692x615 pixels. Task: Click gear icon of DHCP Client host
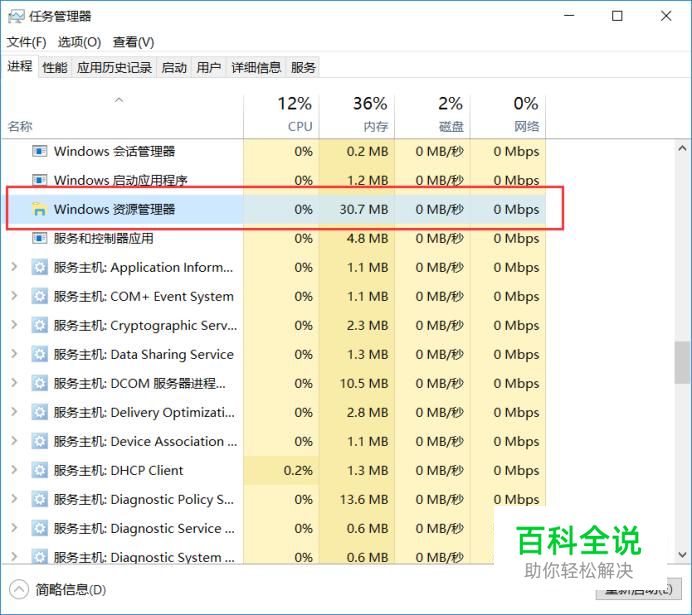[40, 470]
